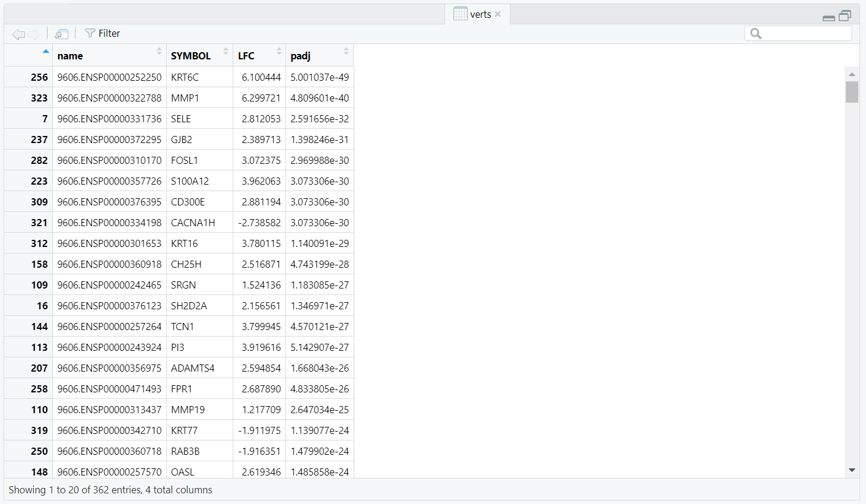Viewport: 866px width, 504px height.
Task: Switch to the verts tab
Action: [x=480, y=14]
